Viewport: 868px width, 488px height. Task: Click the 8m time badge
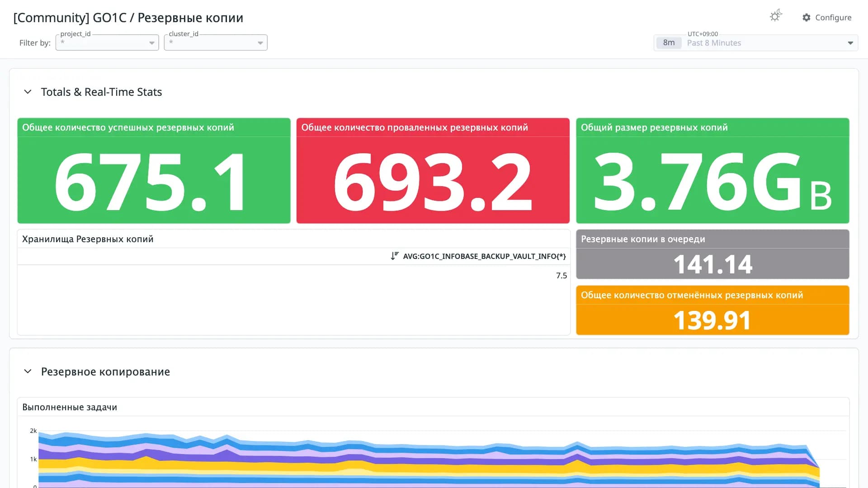669,43
